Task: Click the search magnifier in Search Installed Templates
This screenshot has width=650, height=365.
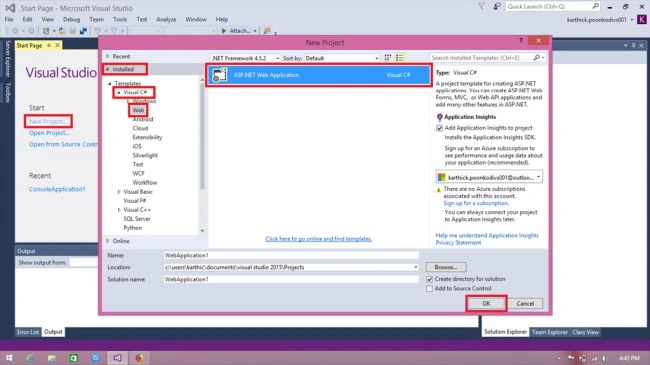Action: (x=536, y=58)
